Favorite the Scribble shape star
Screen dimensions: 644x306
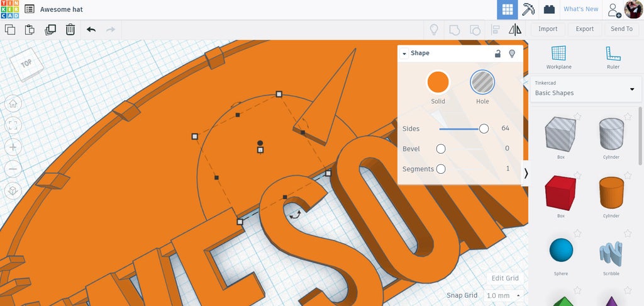click(628, 233)
